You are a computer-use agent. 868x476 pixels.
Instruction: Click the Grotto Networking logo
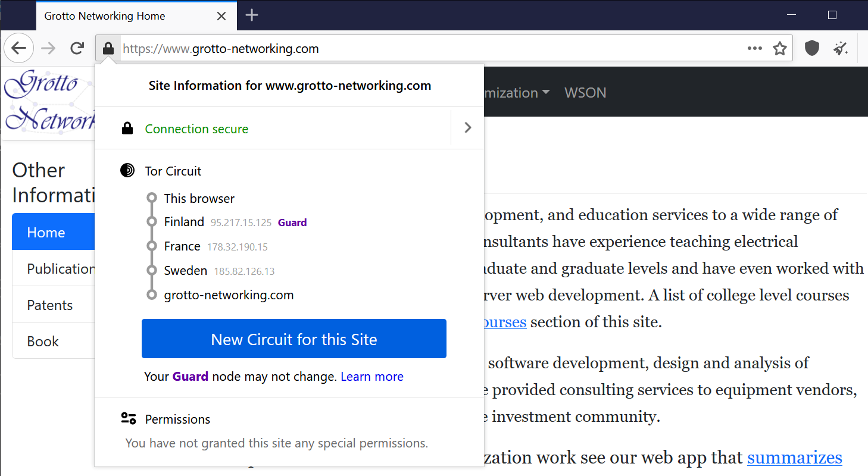point(48,101)
